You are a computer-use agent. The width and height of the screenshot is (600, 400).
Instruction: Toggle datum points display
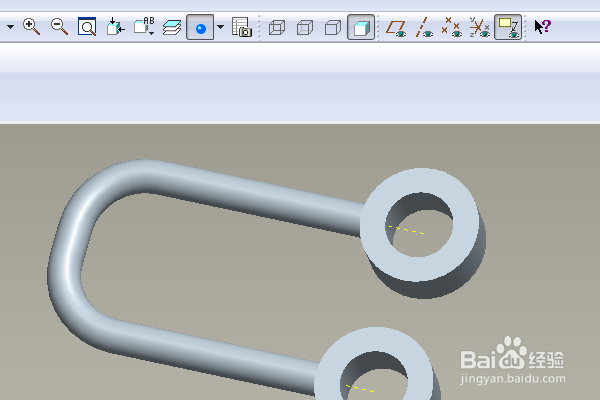(x=452, y=27)
